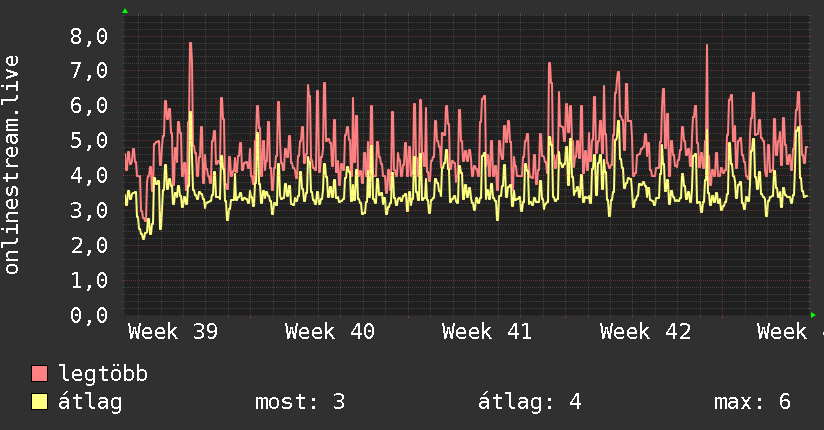Click the 'átlag: 4' statistic value
The width and height of the screenshot is (824, 430).
[530, 402]
